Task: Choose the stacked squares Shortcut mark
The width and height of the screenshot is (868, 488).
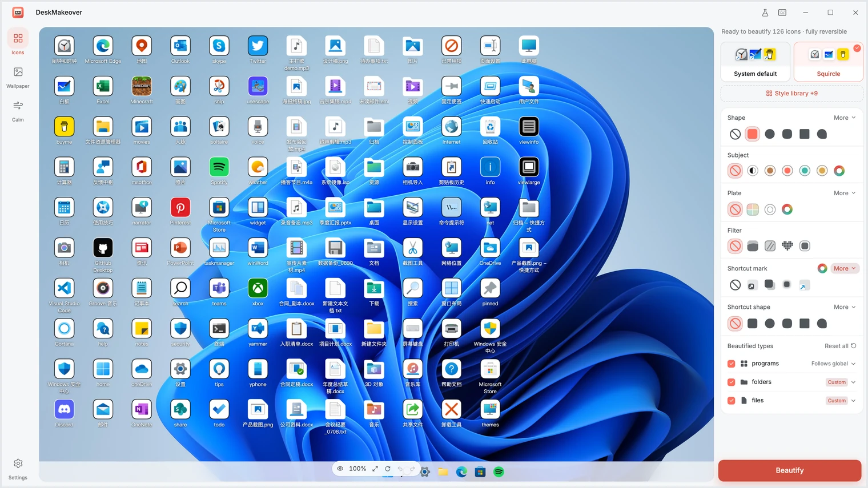Action: [x=769, y=284]
